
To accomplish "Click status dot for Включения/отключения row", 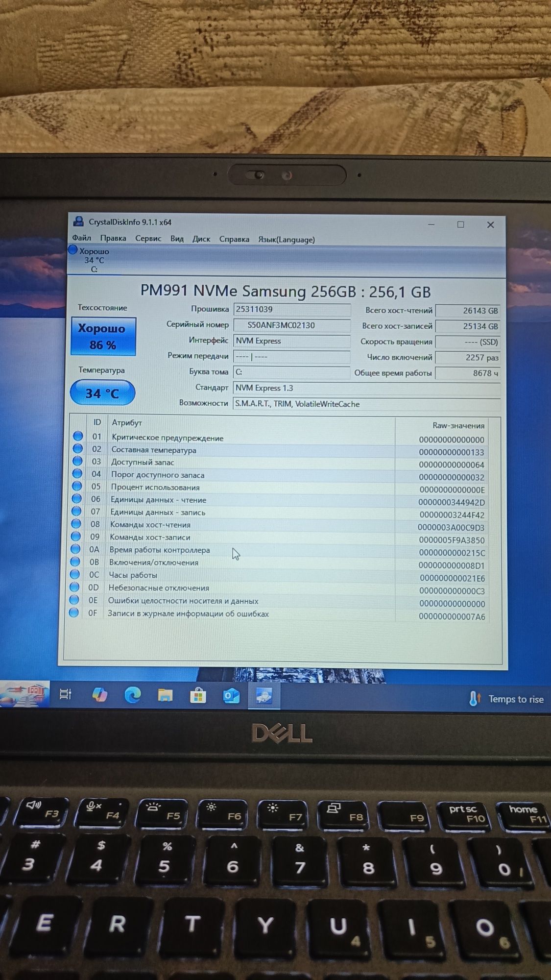I will [75, 562].
